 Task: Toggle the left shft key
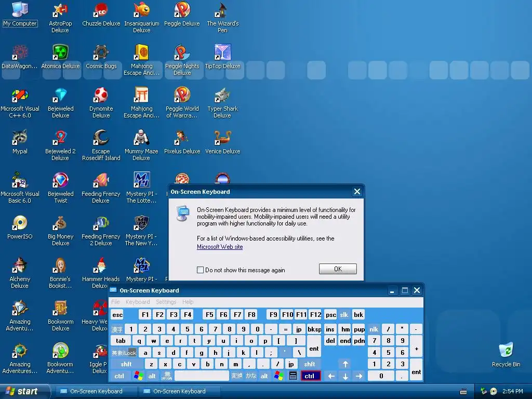(126, 364)
